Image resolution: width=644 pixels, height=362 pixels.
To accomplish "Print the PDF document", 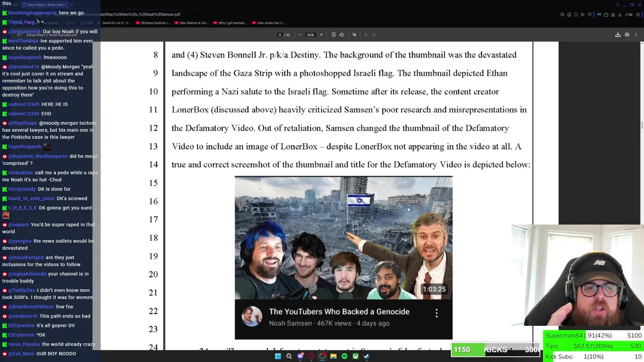I will pos(627,35).
